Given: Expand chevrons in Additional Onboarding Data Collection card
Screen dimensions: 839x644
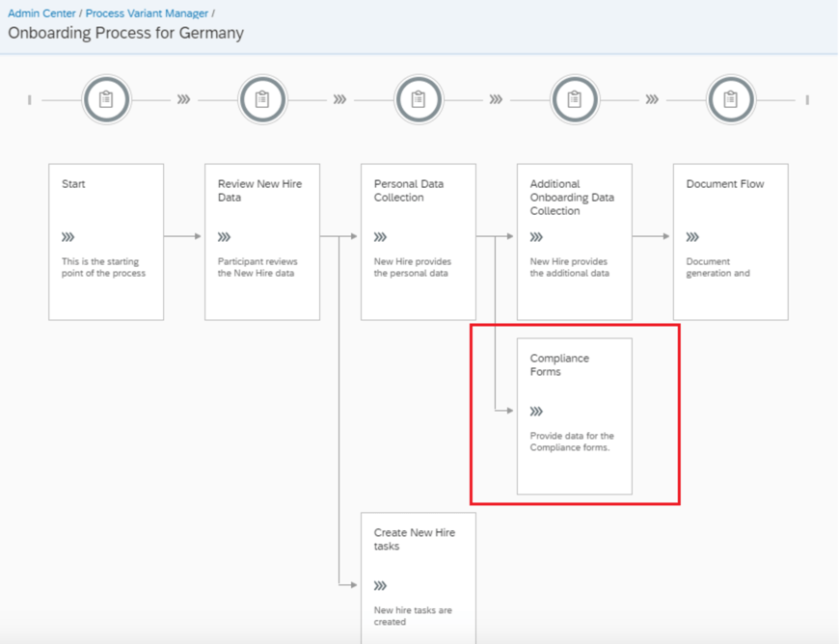Looking at the screenshot, I should tap(537, 237).
